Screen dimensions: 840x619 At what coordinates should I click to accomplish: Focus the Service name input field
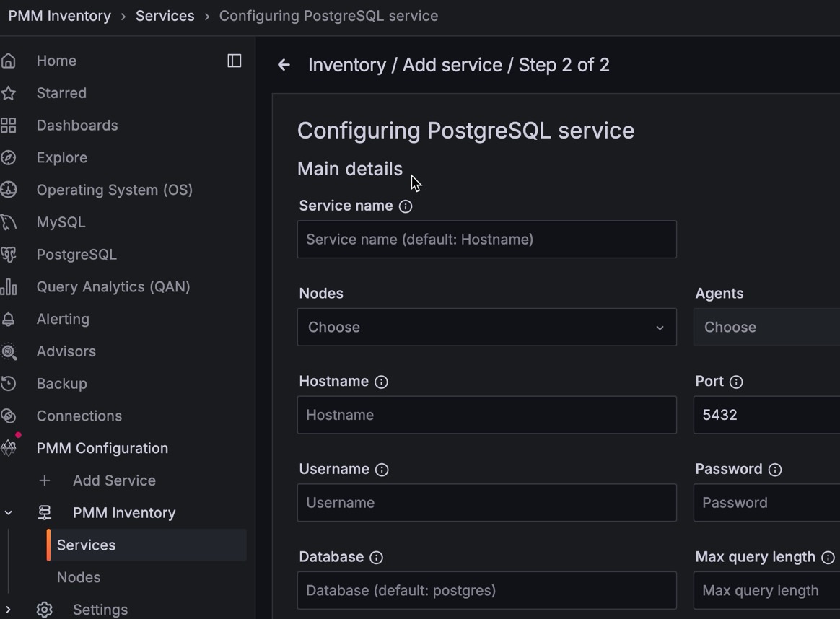(x=487, y=240)
